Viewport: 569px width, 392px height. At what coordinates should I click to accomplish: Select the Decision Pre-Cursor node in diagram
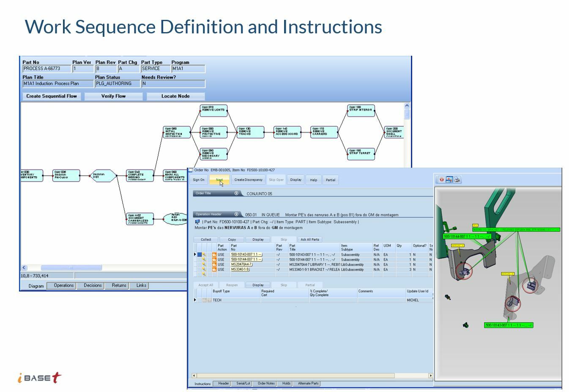pyautogui.click(x=66, y=175)
